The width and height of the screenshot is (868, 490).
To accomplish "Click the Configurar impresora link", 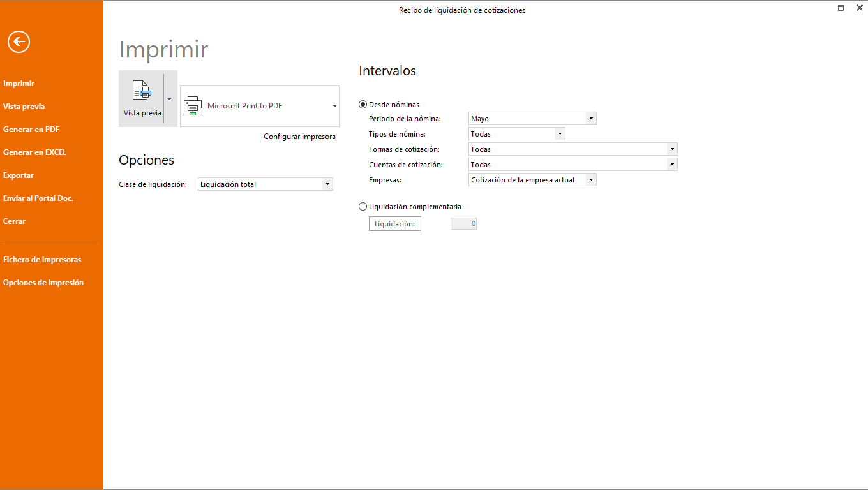I will (x=299, y=137).
